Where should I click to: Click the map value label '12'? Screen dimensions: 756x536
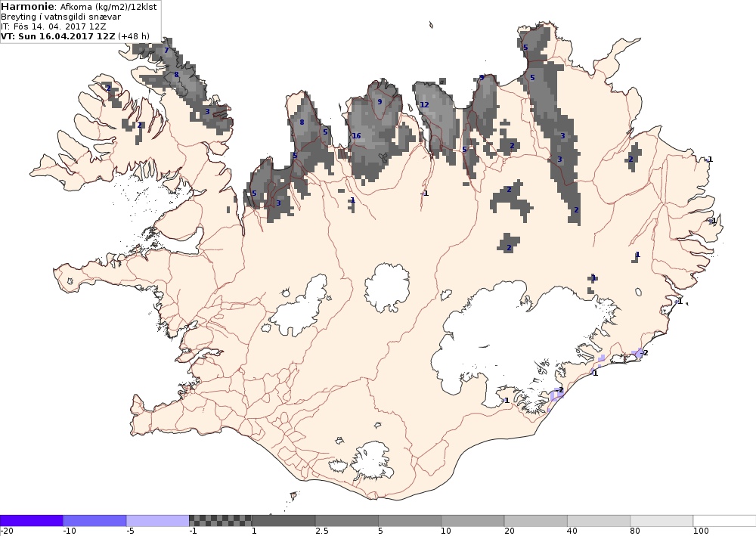point(424,104)
